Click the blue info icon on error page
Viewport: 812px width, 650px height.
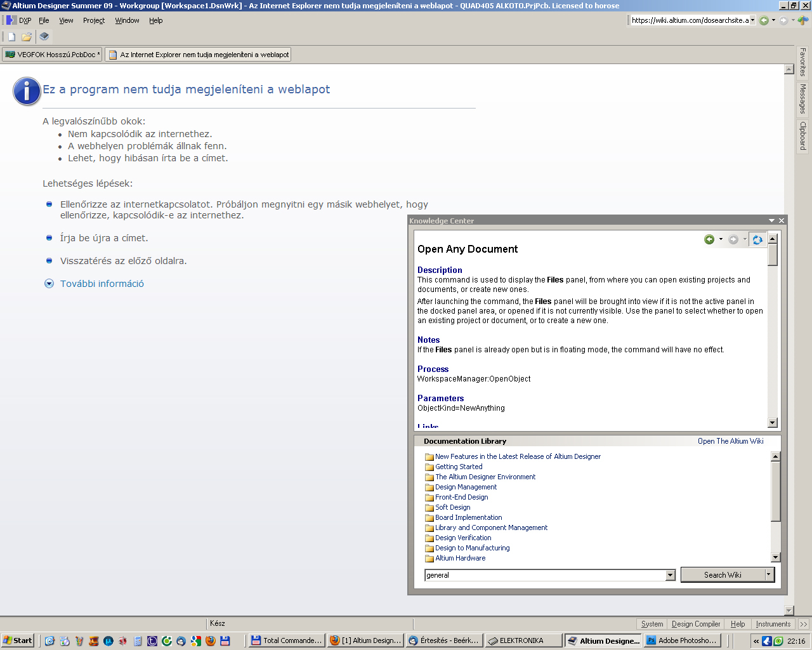pyautogui.click(x=27, y=91)
